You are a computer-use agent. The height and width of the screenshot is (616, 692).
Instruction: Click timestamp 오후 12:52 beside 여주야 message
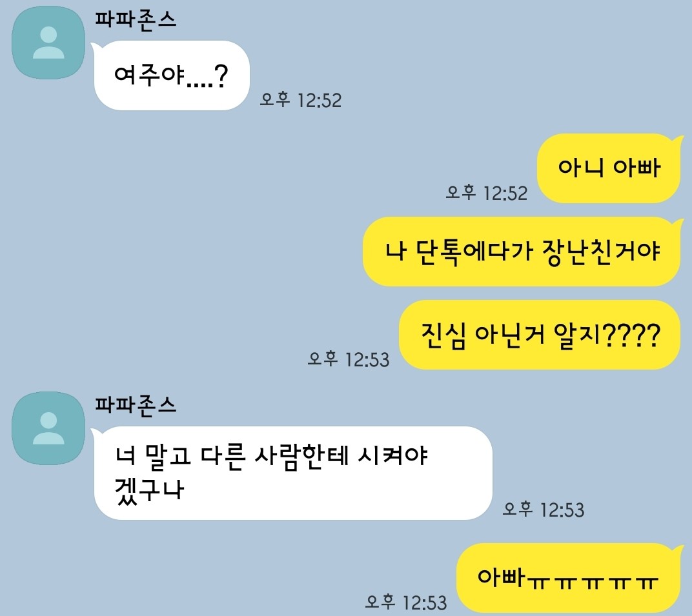301,100
